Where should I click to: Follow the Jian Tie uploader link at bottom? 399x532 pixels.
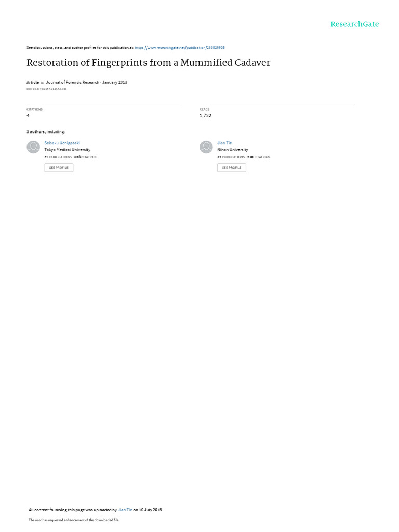tap(125, 510)
